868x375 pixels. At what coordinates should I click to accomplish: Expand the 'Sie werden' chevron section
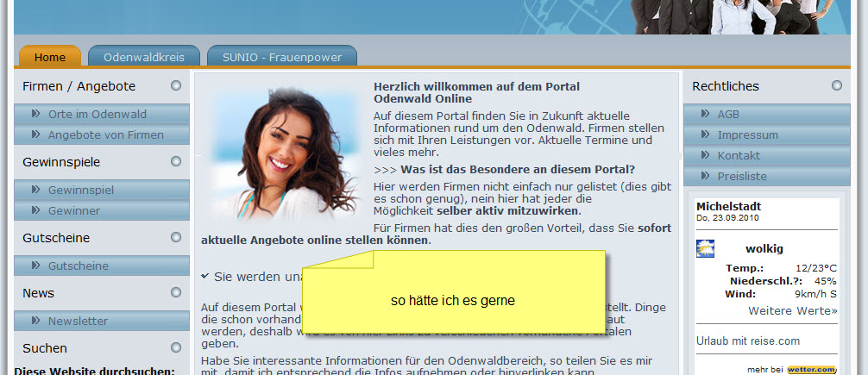point(204,277)
